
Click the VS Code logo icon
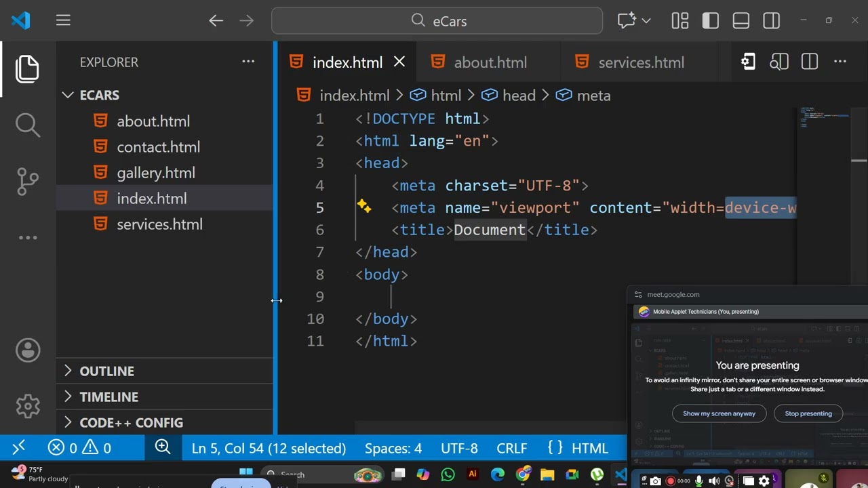[x=20, y=20]
